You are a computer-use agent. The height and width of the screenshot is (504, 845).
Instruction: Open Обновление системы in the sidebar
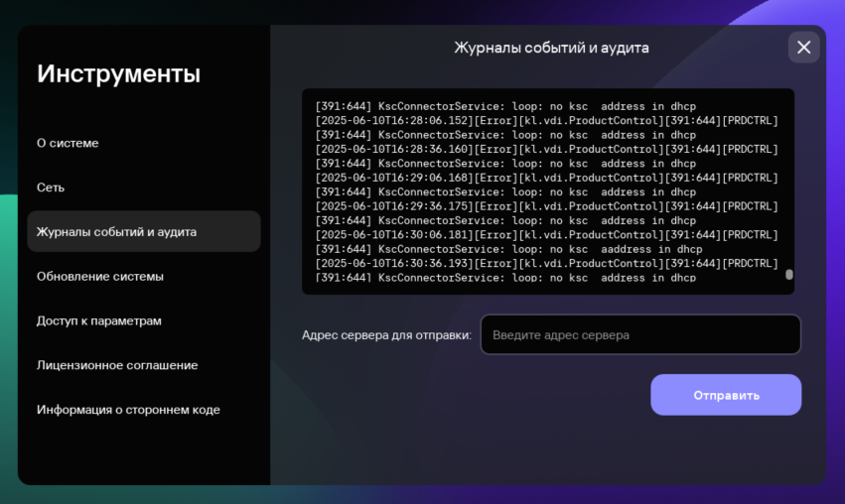pos(100,277)
